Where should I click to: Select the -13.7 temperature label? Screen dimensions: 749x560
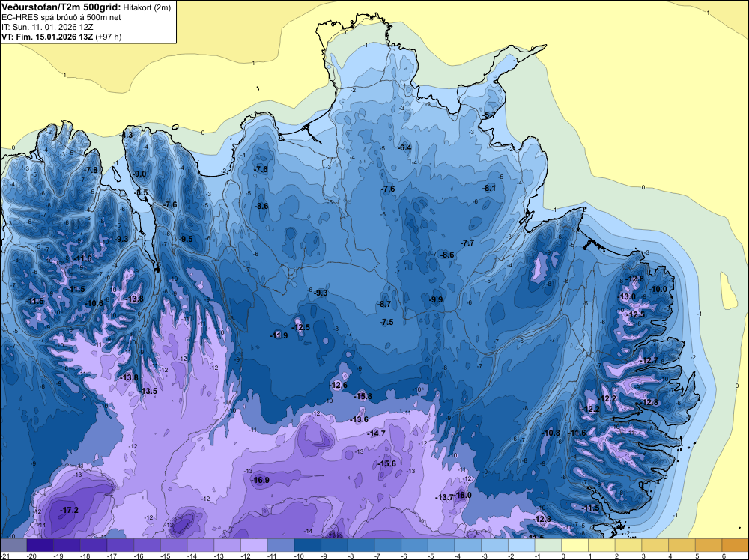pos(444,497)
